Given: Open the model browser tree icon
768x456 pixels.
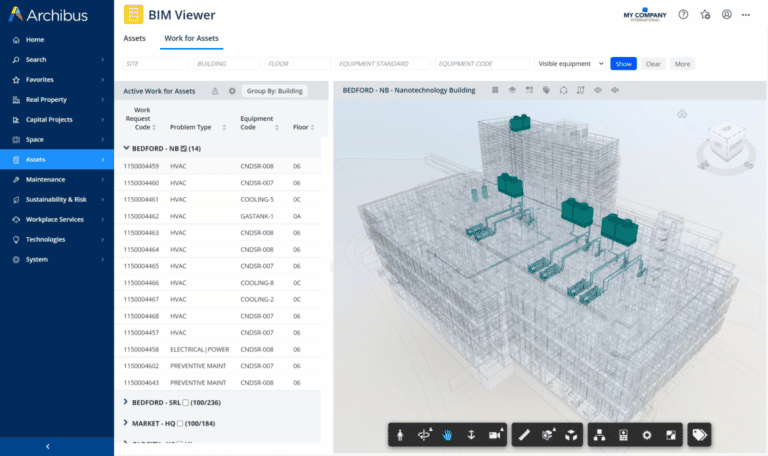Looking at the screenshot, I should pyautogui.click(x=599, y=435).
